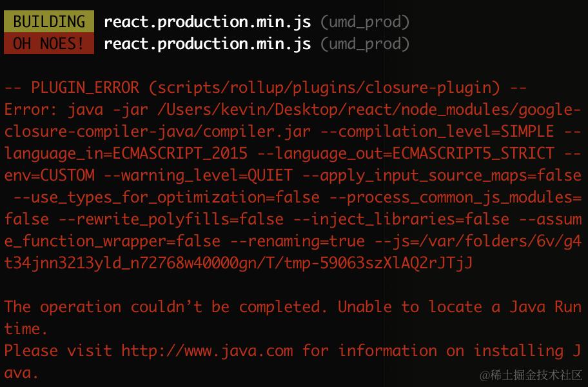This screenshot has width=588, height=387.
Task: Click the language_in=ECMASCRIPT_2015 flag
Action: pyautogui.click(x=126, y=154)
